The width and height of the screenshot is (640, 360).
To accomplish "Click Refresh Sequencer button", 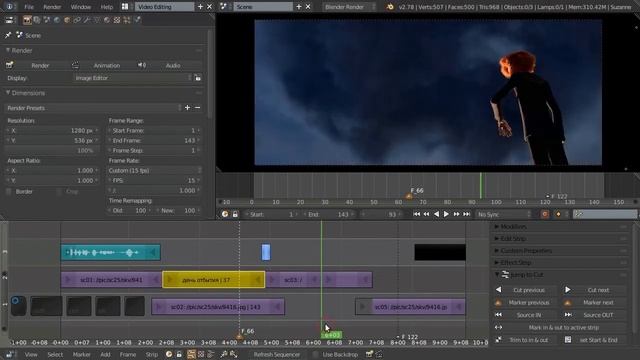I will (x=277, y=354).
